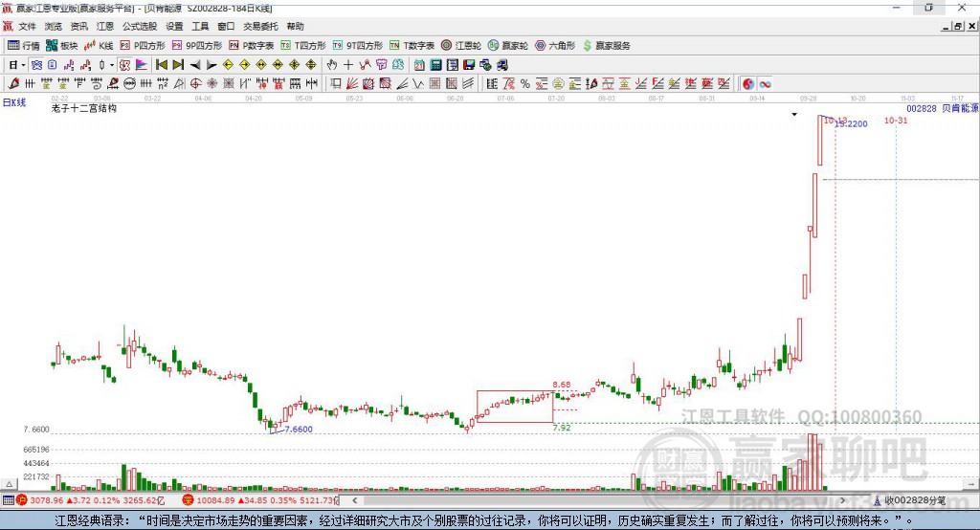Viewport: 980px width, 530px height.
Task: Open the 帮助 menu
Action: pyautogui.click(x=295, y=26)
